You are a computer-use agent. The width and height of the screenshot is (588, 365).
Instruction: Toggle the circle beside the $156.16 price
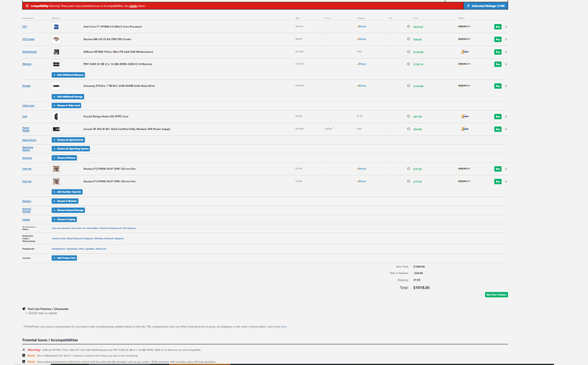409,64
